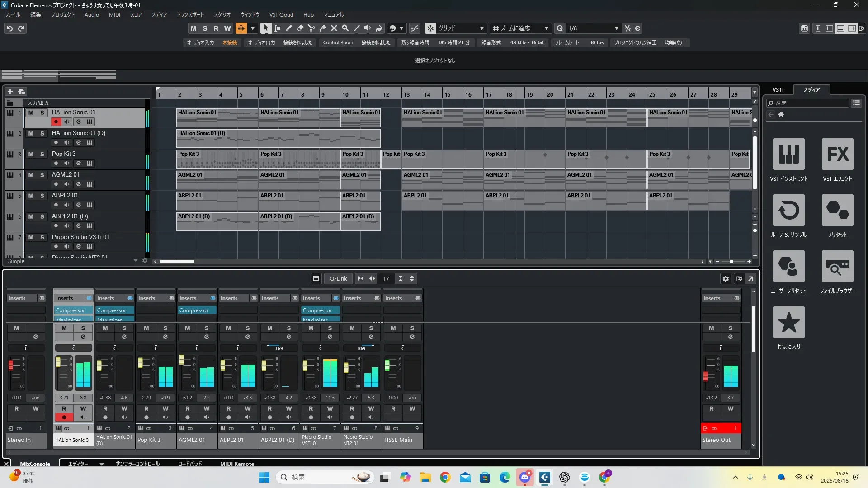
Task: Switch to the VSTi tab
Action: point(778,89)
